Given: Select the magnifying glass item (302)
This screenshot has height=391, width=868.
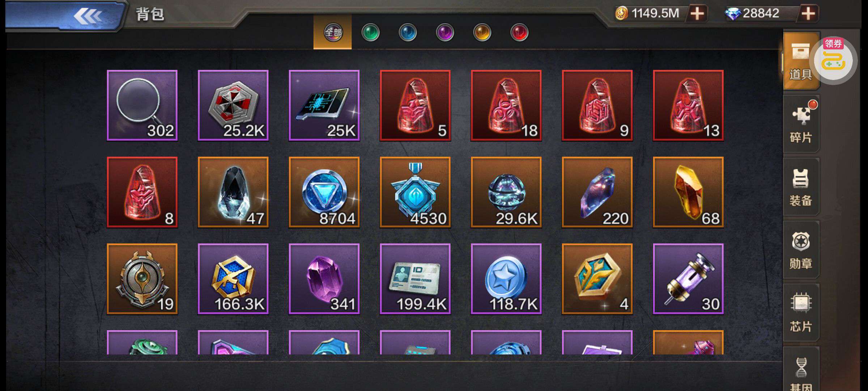Looking at the screenshot, I should (142, 105).
